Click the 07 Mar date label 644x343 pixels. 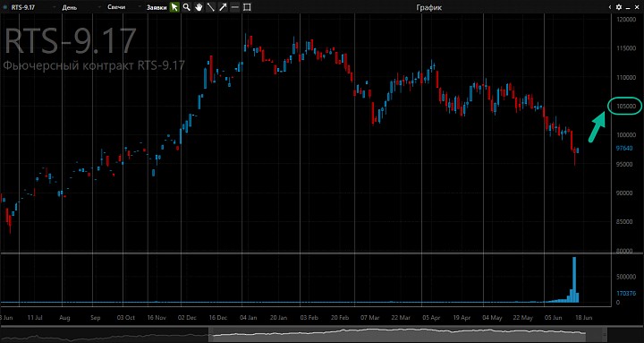click(370, 318)
